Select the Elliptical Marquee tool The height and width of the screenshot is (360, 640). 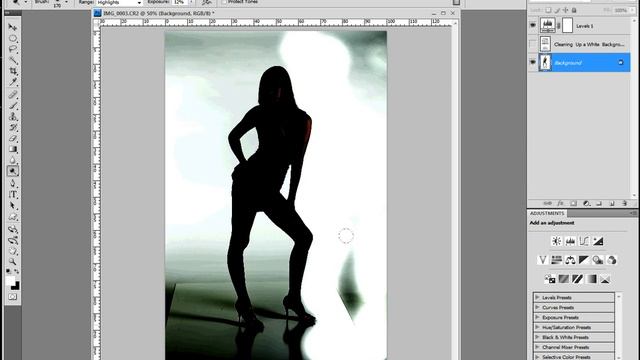[x=13, y=39]
